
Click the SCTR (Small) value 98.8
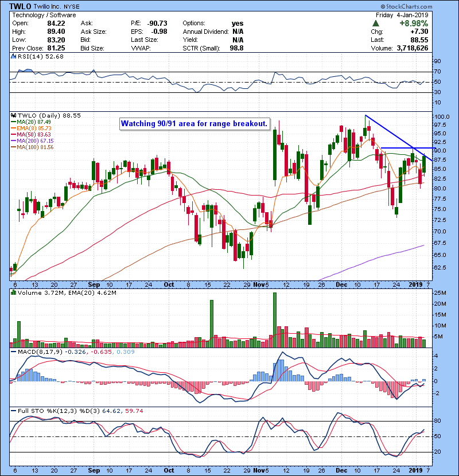point(236,48)
